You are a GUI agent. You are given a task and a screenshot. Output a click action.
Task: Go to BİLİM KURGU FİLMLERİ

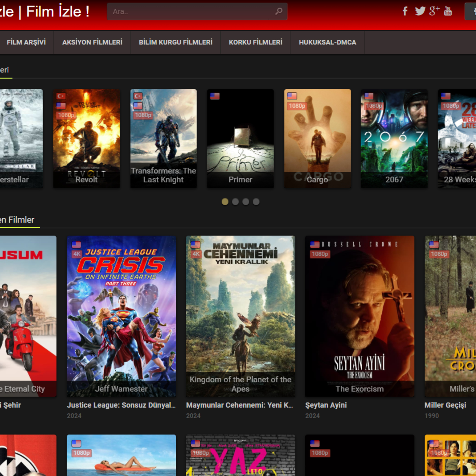(175, 42)
